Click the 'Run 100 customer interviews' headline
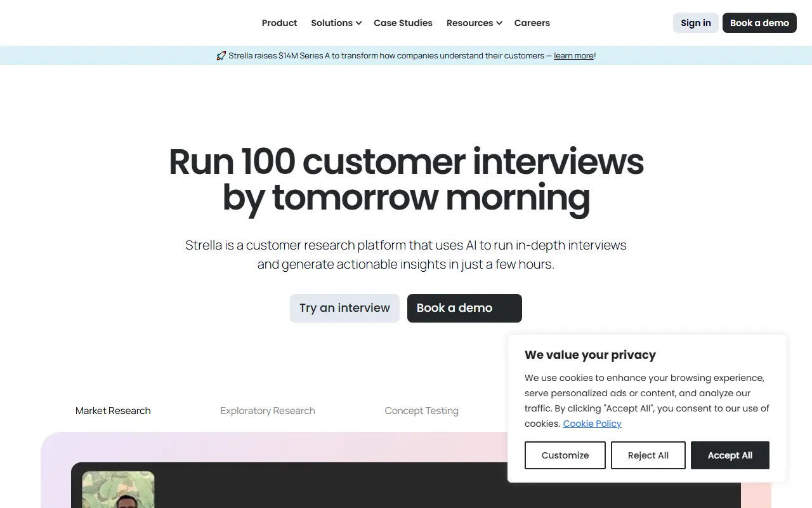Viewport: 812px width, 508px height. pyautogui.click(x=406, y=179)
